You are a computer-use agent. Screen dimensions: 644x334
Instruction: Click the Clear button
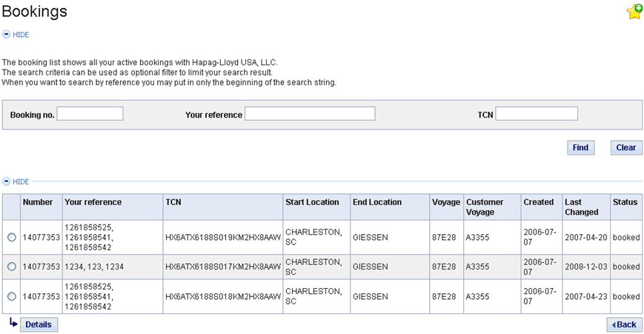pos(626,147)
